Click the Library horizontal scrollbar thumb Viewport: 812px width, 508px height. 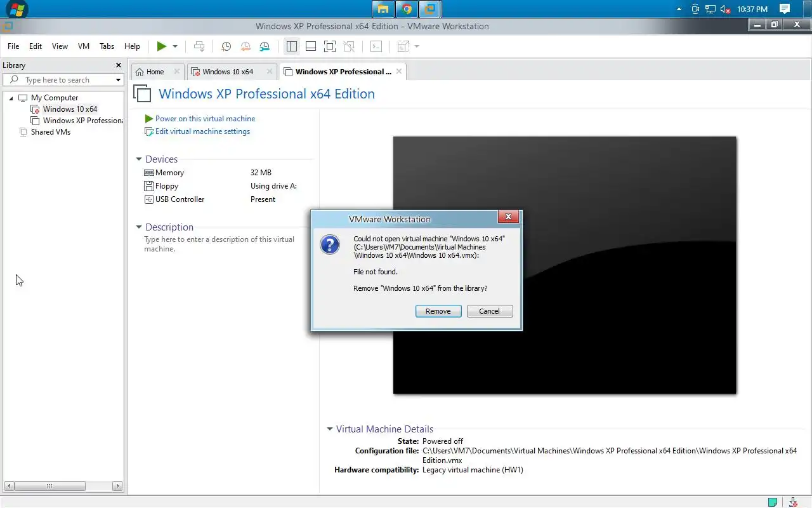[49, 486]
